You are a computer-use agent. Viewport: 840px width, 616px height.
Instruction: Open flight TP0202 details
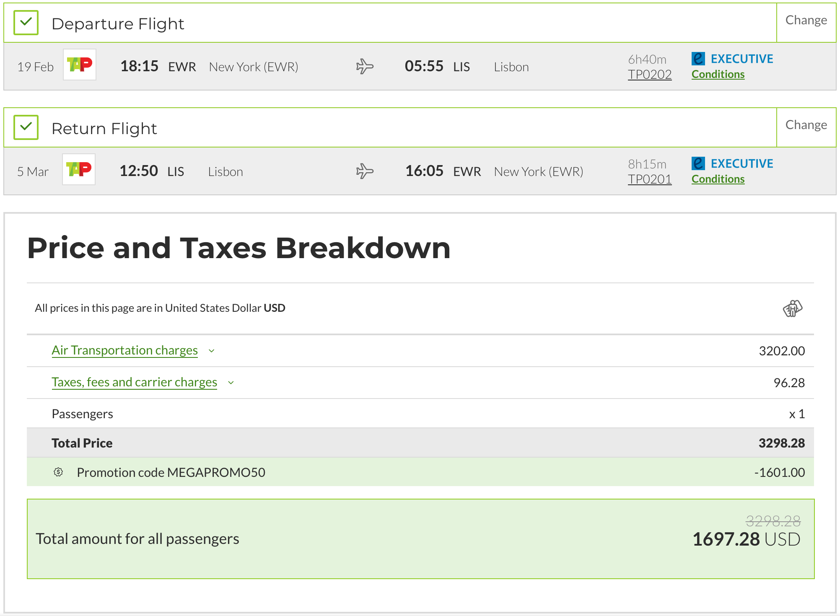pos(650,75)
